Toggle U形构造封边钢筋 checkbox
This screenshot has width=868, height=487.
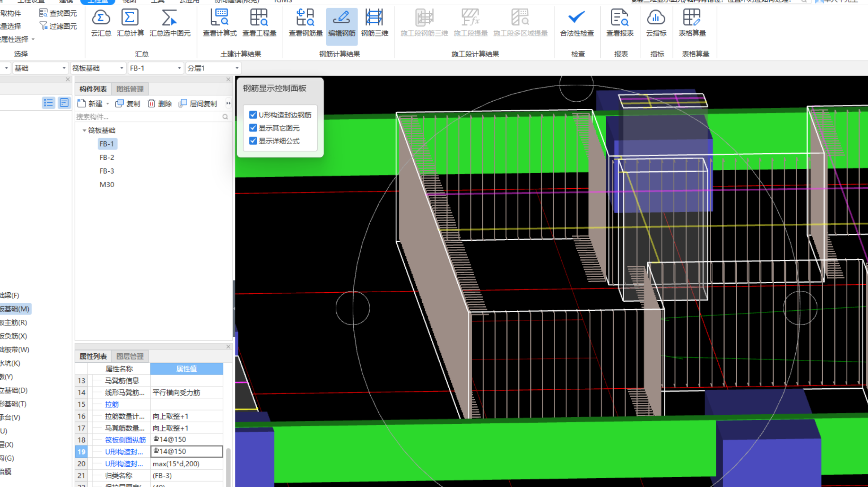253,115
